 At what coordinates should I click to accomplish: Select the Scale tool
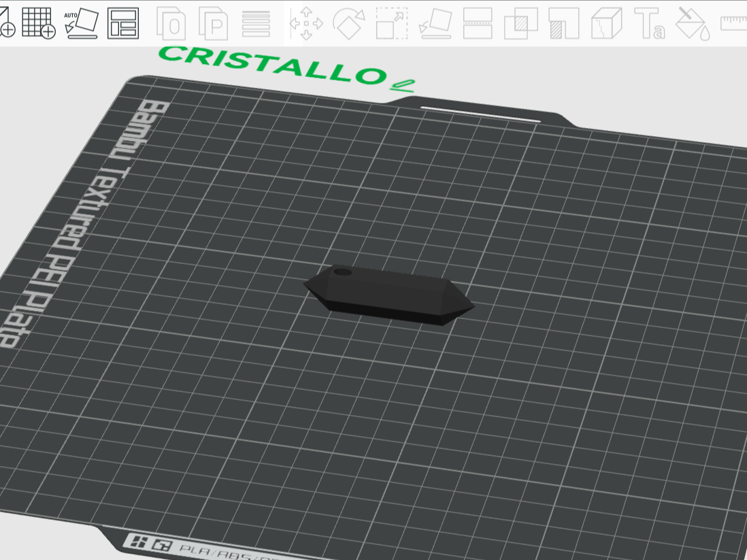click(x=392, y=23)
